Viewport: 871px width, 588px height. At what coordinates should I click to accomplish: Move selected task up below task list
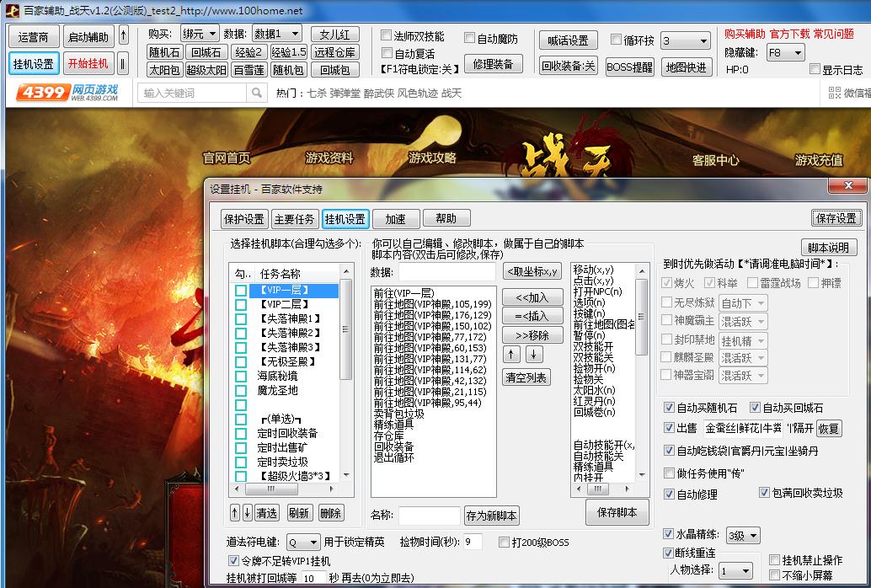click(x=236, y=512)
